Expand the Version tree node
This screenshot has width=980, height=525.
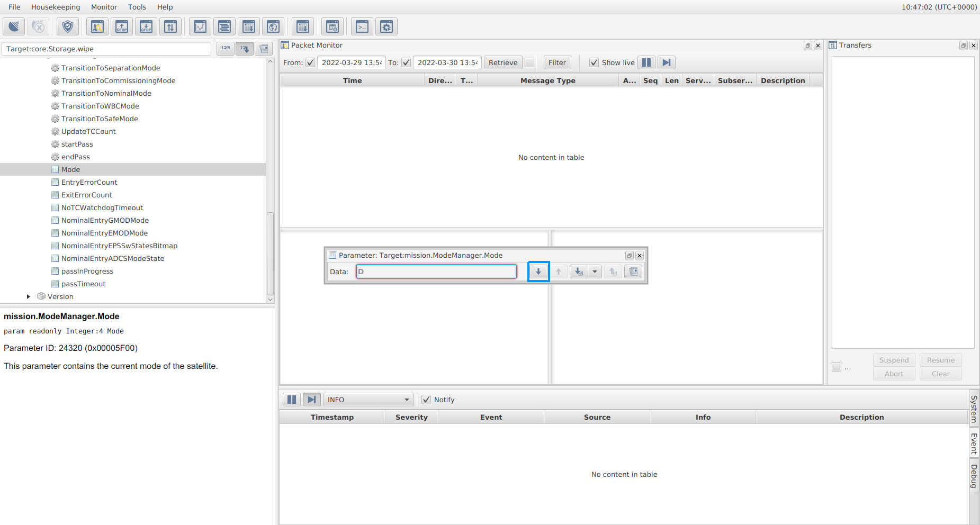[x=29, y=296]
